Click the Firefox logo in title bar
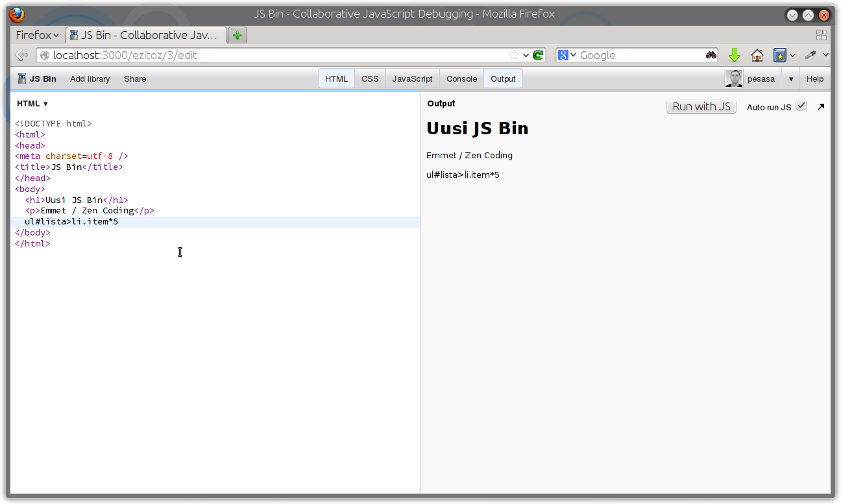Viewport: 841px width, 504px height. click(17, 14)
